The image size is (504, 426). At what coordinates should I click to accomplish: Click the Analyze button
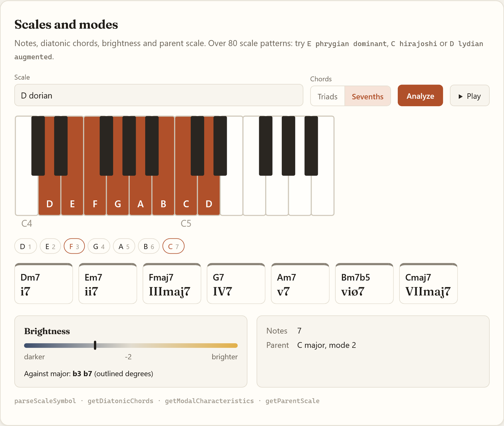click(x=420, y=96)
